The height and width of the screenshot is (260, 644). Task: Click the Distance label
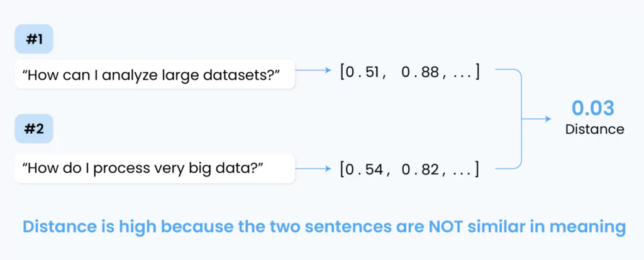(x=595, y=129)
